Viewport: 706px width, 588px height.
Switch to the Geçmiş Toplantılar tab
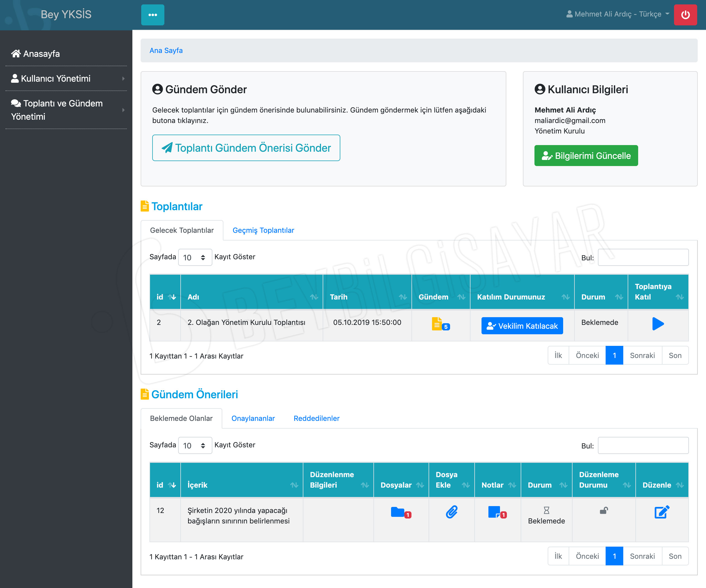click(x=263, y=230)
